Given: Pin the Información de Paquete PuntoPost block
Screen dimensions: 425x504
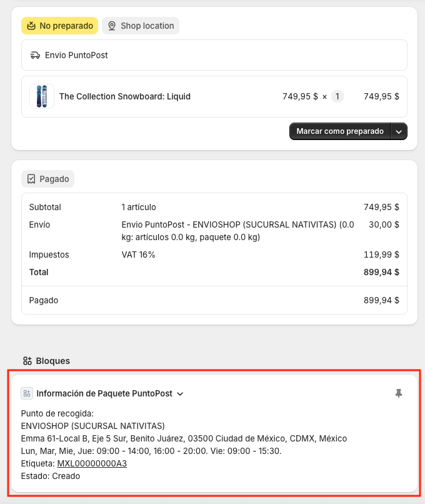Looking at the screenshot, I should (x=399, y=393).
